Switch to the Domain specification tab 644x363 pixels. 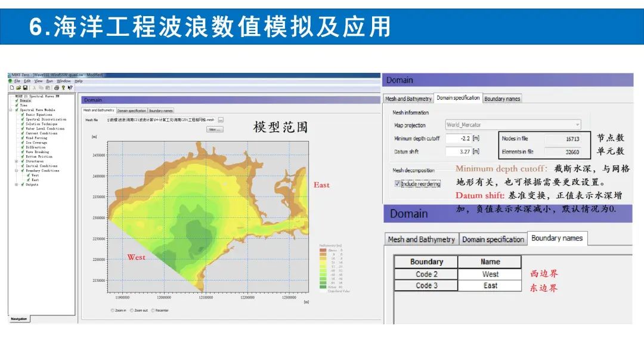(457, 98)
